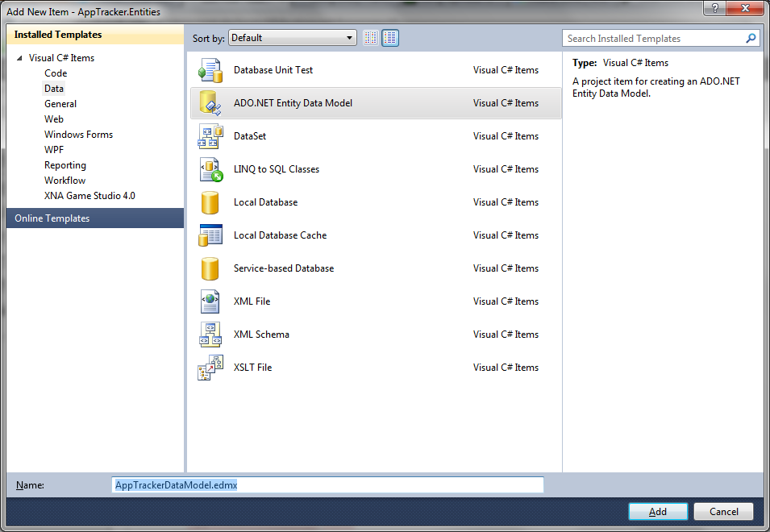Click the DataSet template name

[249, 136]
